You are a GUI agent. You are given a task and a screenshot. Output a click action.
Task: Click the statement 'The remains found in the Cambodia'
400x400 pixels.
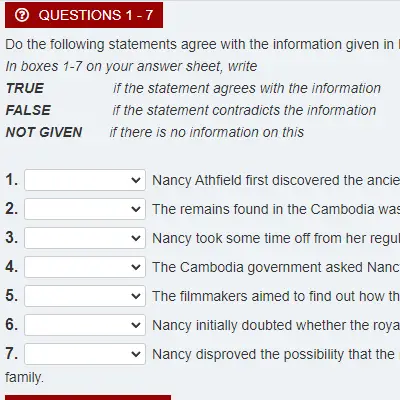[276, 209]
